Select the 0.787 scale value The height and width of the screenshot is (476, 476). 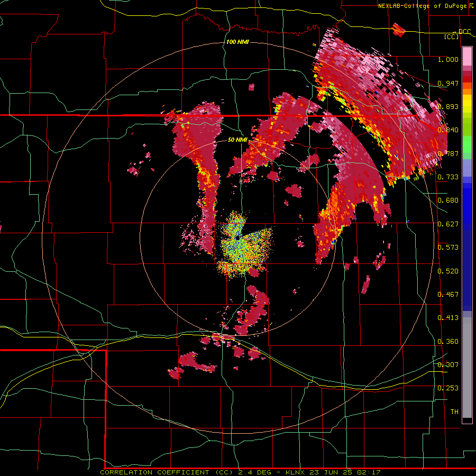pyautogui.click(x=448, y=153)
